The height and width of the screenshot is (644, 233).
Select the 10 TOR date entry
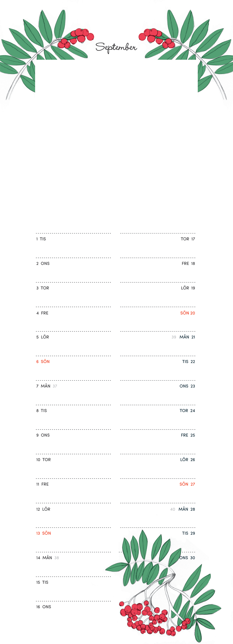[43, 460]
